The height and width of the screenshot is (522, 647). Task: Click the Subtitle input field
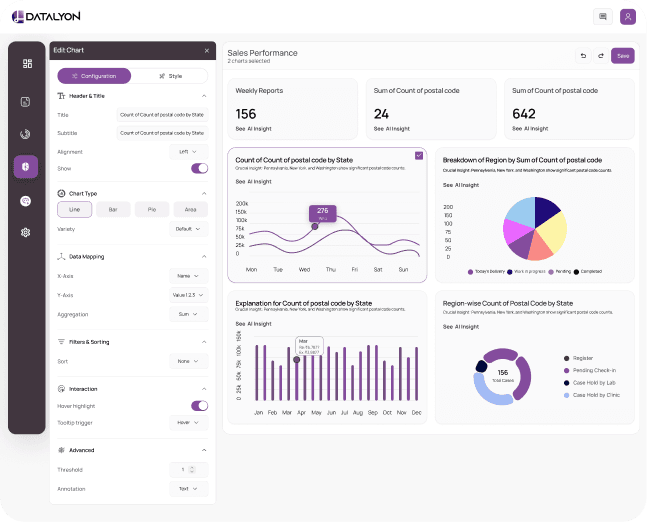[162, 133]
